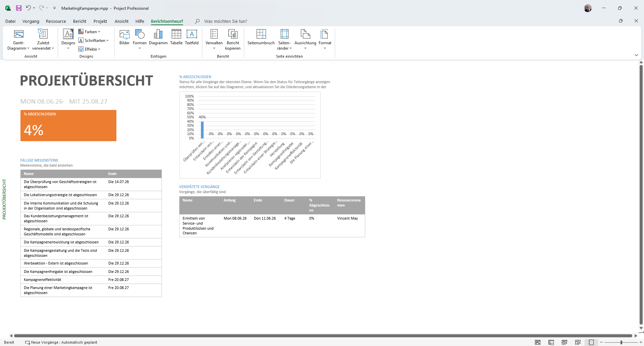Open the Formen shapes dropdown
This screenshot has height=346, width=644.
click(x=140, y=40)
